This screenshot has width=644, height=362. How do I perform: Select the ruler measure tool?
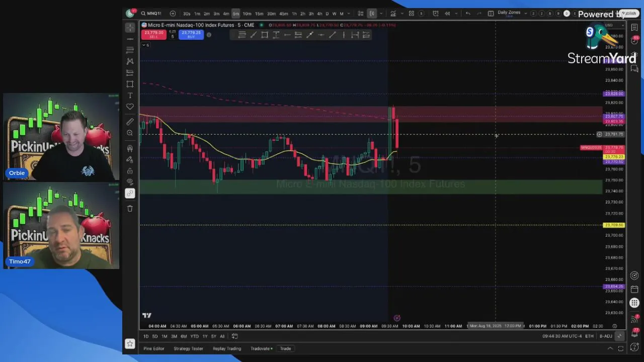[130, 122]
